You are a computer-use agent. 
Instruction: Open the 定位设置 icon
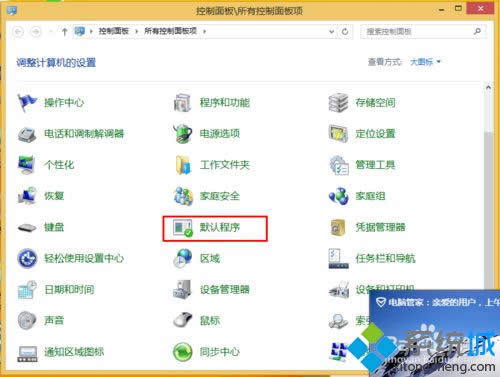click(x=338, y=134)
